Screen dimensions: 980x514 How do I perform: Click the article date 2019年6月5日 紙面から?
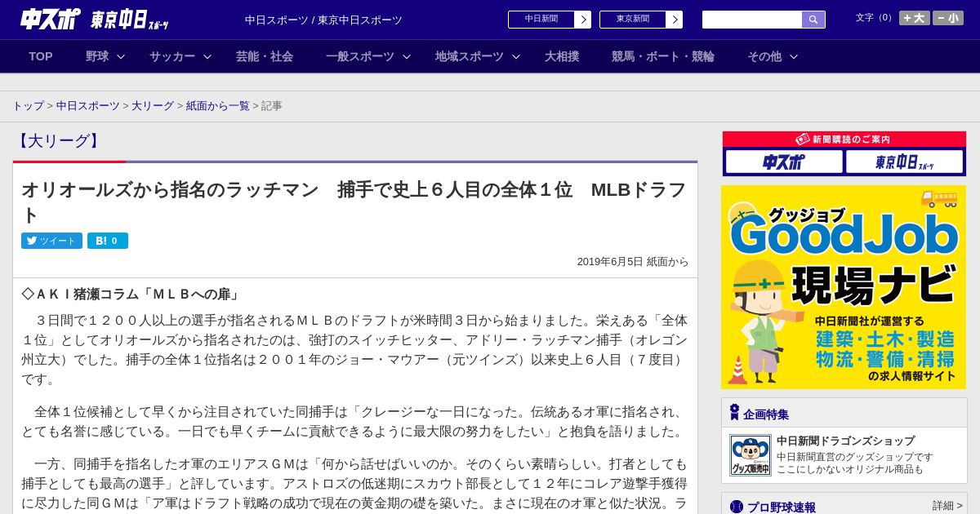point(633,262)
